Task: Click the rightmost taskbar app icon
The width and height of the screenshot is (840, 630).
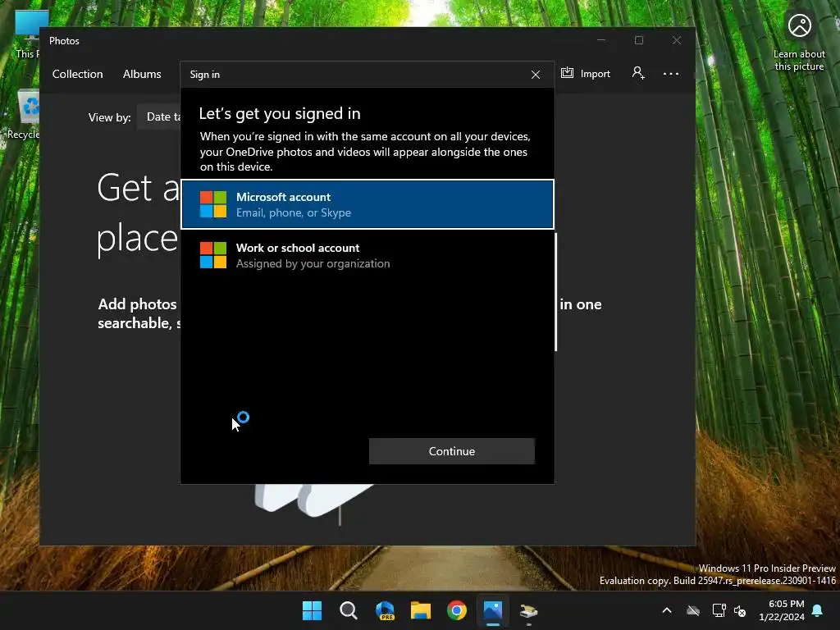Action: (529, 610)
